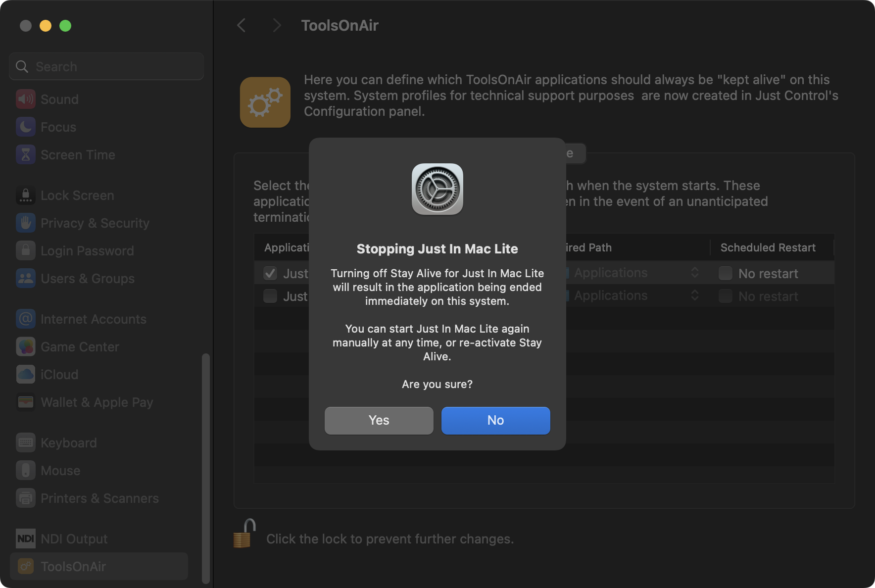Open the Game Center icon
875x588 pixels.
[x=26, y=346]
